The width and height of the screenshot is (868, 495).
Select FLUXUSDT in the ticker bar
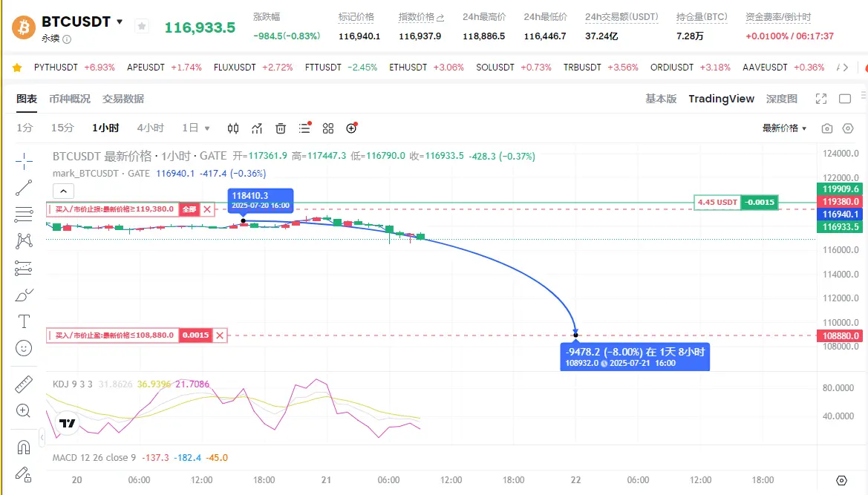tap(235, 68)
